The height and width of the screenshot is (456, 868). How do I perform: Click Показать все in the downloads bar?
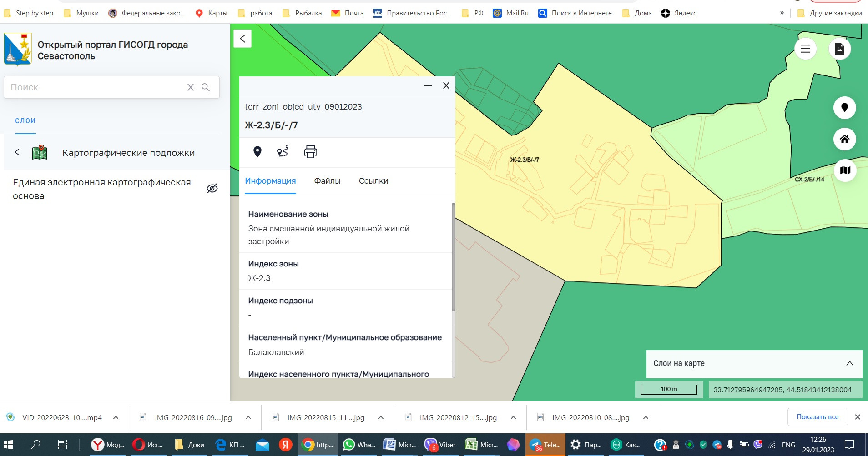click(818, 417)
